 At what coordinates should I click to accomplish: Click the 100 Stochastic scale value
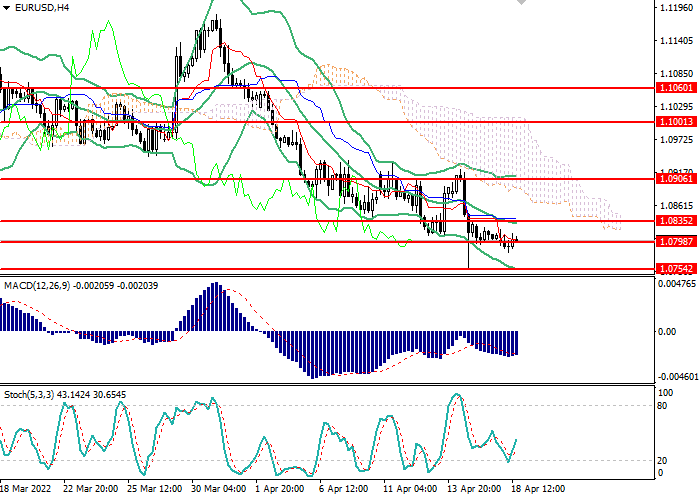coord(666,393)
